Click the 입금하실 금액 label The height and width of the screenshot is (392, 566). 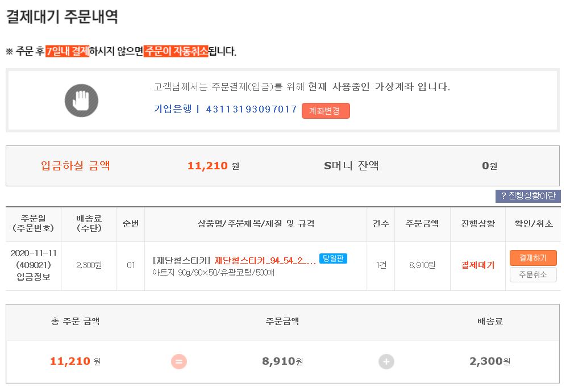pos(76,166)
